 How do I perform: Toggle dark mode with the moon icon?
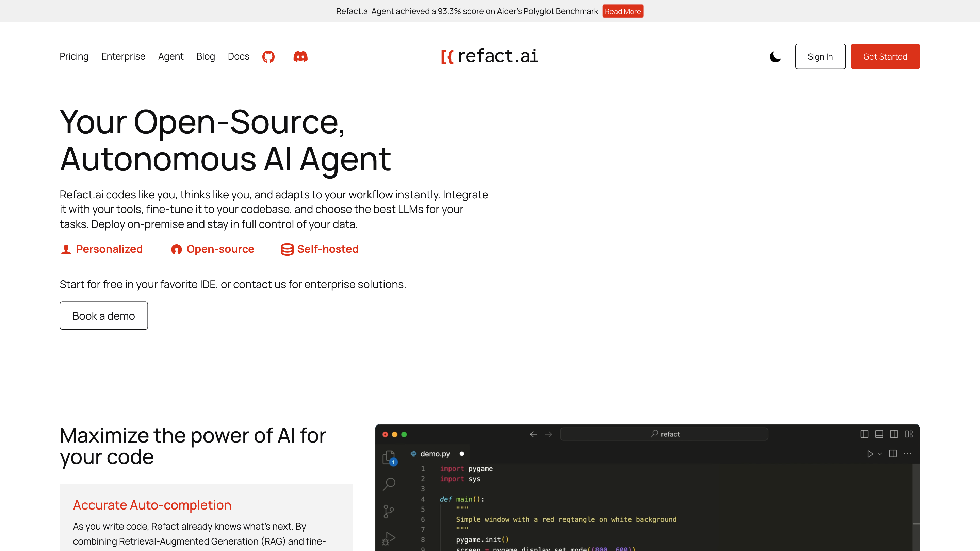pyautogui.click(x=775, y=57)
